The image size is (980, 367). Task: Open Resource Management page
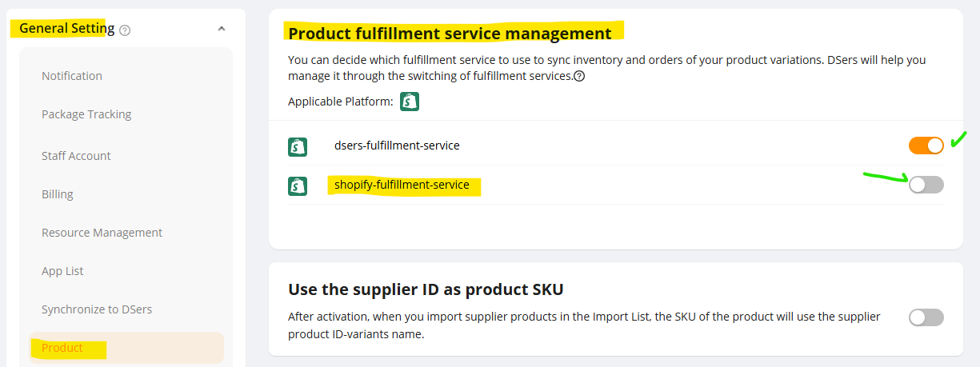click(102, 233)
